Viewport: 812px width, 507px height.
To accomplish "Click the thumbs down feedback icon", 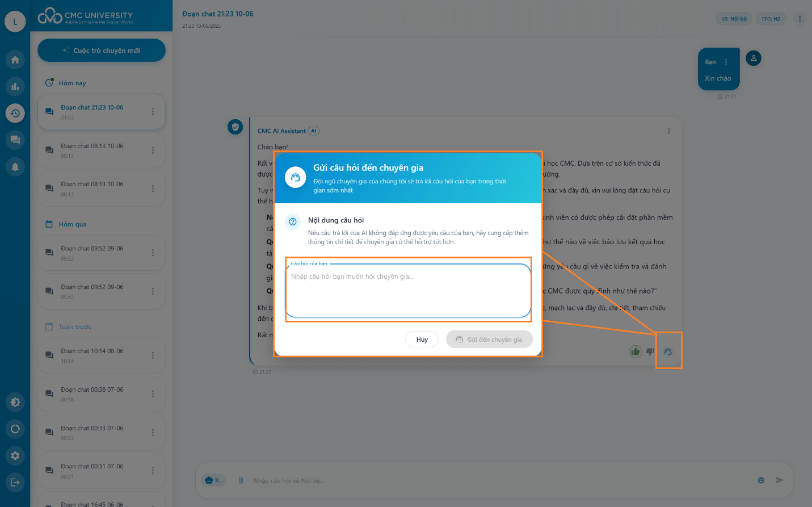I will pos(650,352).
